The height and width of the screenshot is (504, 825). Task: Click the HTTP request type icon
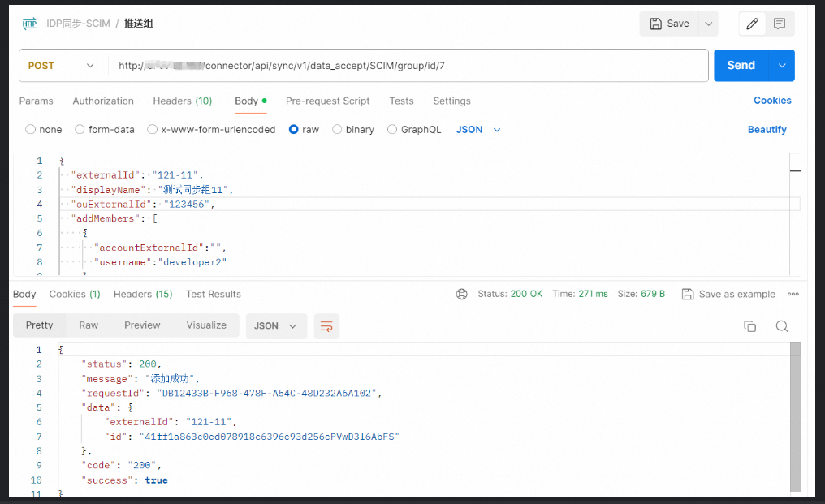[x=30, y=24]
